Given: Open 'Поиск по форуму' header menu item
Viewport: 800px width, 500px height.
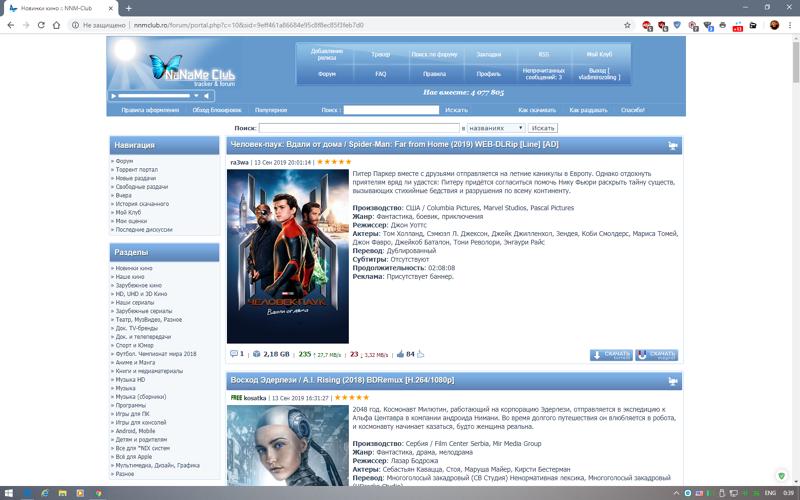Looking at the screenshot, I should click(434, 54).
